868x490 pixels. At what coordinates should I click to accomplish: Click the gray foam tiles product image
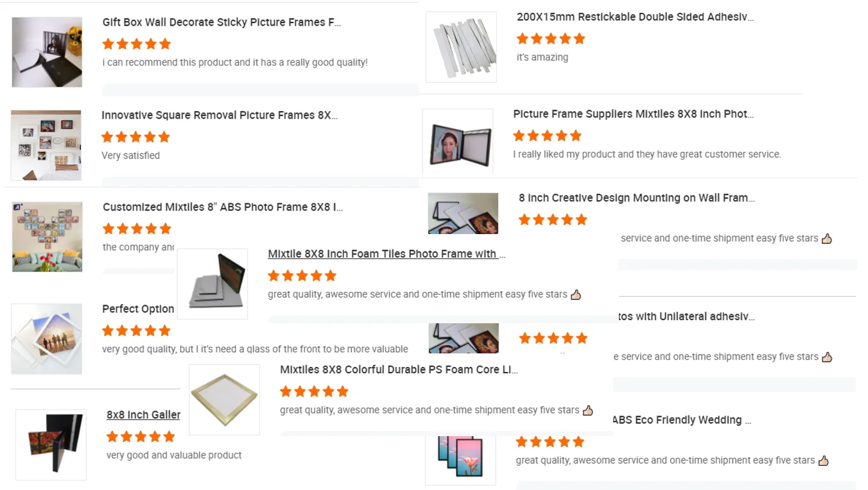(213, 284)
